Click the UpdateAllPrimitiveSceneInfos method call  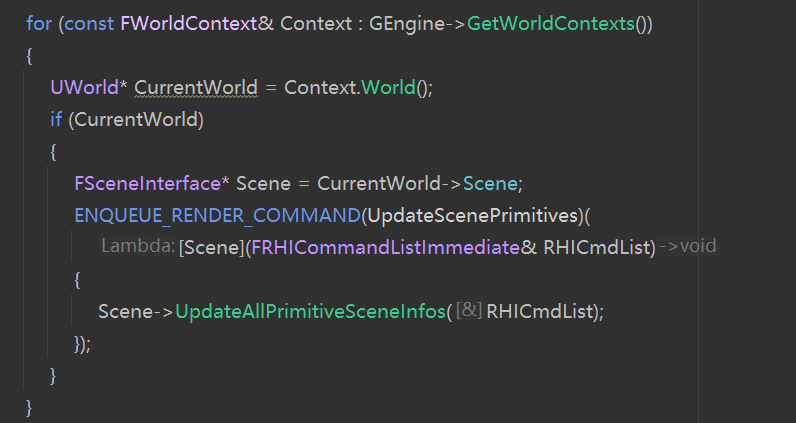(310, 311)
